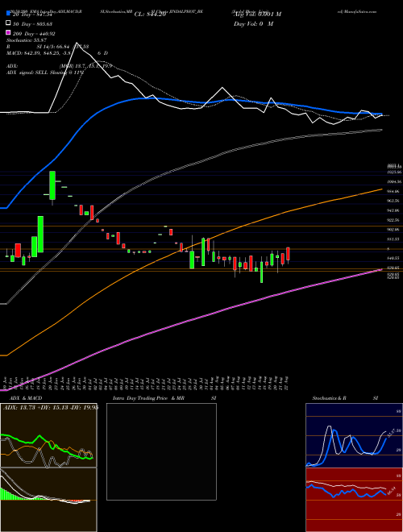Image resolution: width=403 pixels, height=532 pixels.
Task: Click the CL: 844.20 closing price label
Action: [x=150, y=15]
